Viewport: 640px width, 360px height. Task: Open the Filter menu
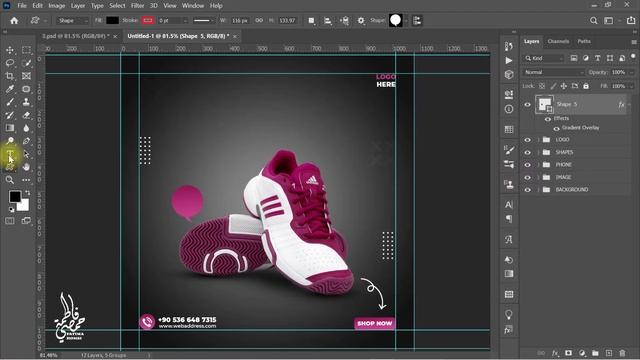(x=138, y=6)
